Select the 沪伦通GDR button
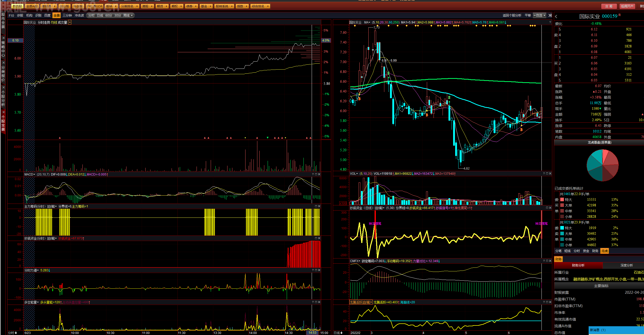 click(x=95, y=6)
